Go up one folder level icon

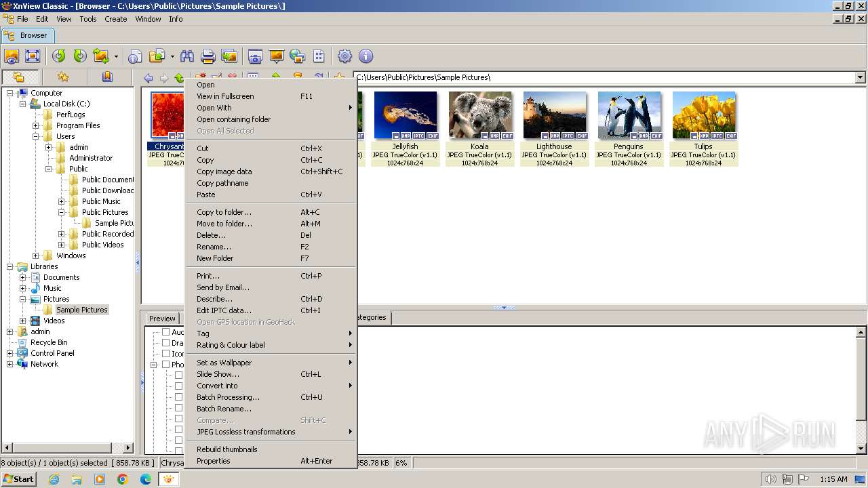179,78
